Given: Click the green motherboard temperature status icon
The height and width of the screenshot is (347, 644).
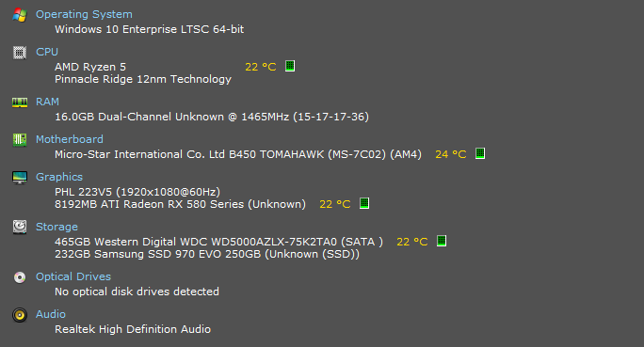Looking at the screenshot, I should (x=480, y=153).
